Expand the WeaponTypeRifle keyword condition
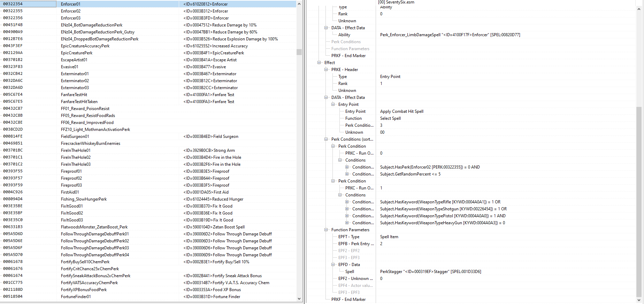The height and width of the screenshot is (304, 644). pos(347,202)
